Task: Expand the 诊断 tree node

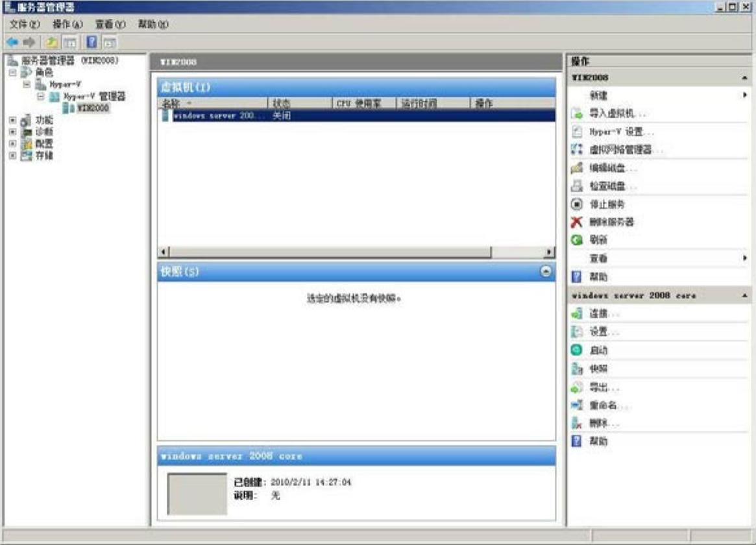Action: pyautogui.click(x=13, y=132)
